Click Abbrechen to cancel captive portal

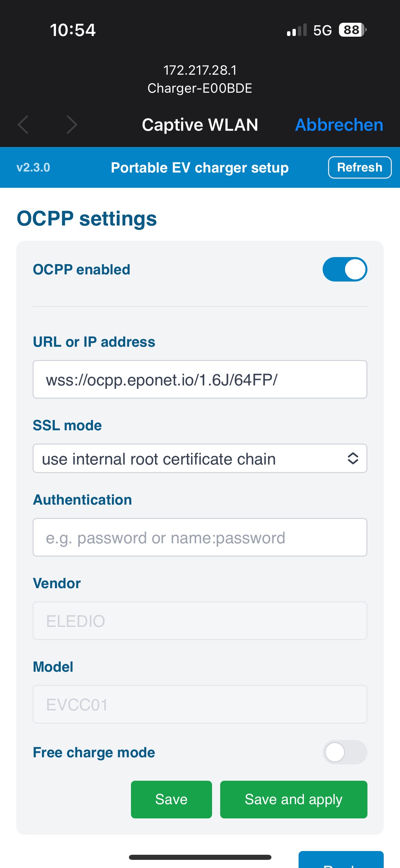tap(339, 125)
